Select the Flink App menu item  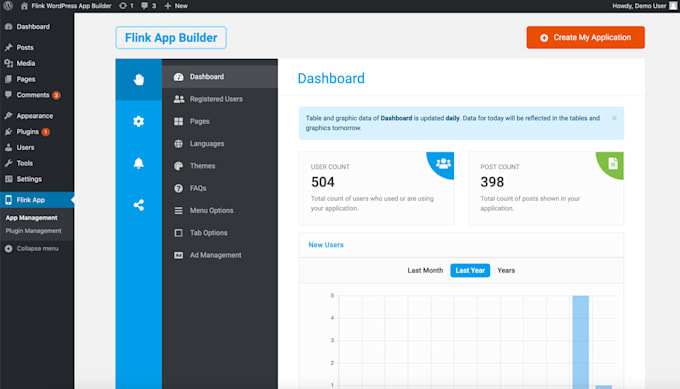point(37,200)
